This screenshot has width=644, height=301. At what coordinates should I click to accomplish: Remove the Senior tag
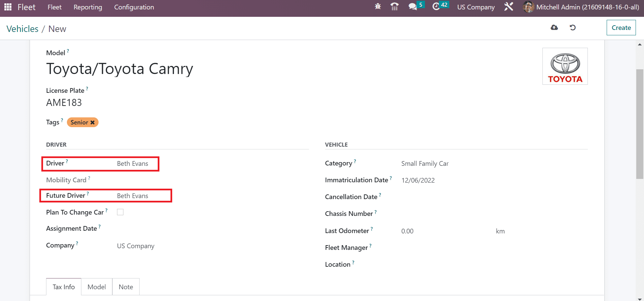point(92,122)
